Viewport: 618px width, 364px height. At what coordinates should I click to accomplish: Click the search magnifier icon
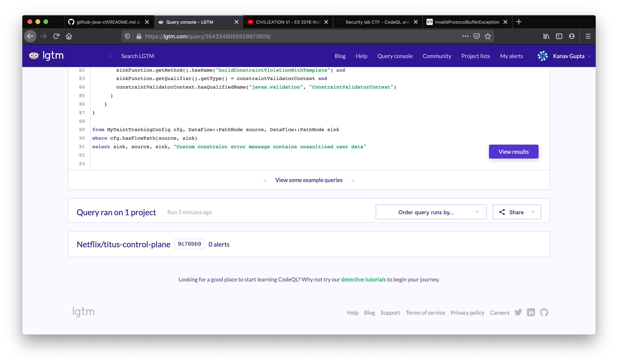110,56
